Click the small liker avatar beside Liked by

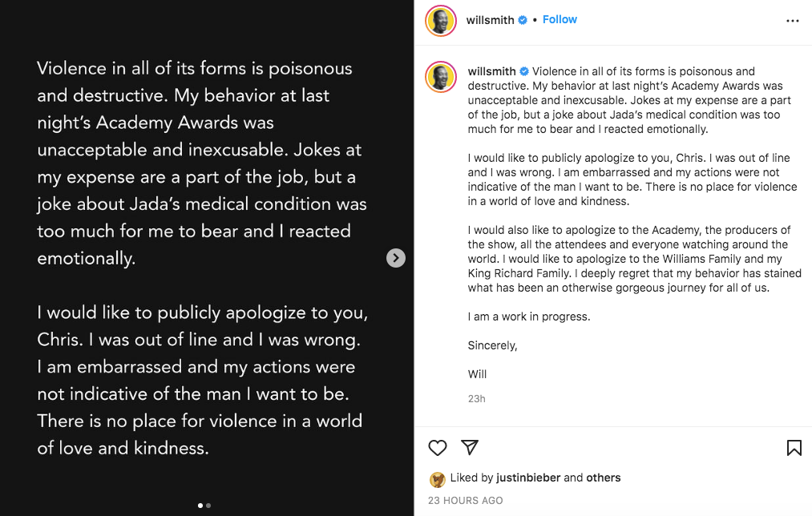438,480
